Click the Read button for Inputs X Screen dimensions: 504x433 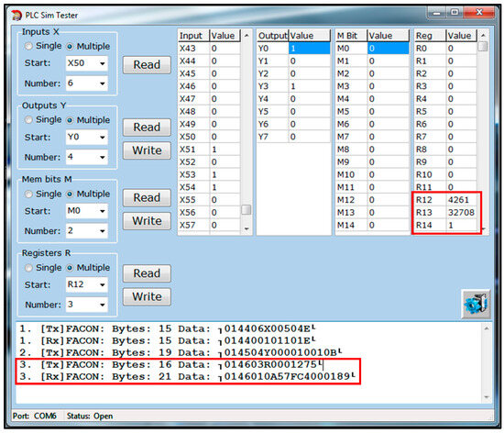click(x=147, y=65)
